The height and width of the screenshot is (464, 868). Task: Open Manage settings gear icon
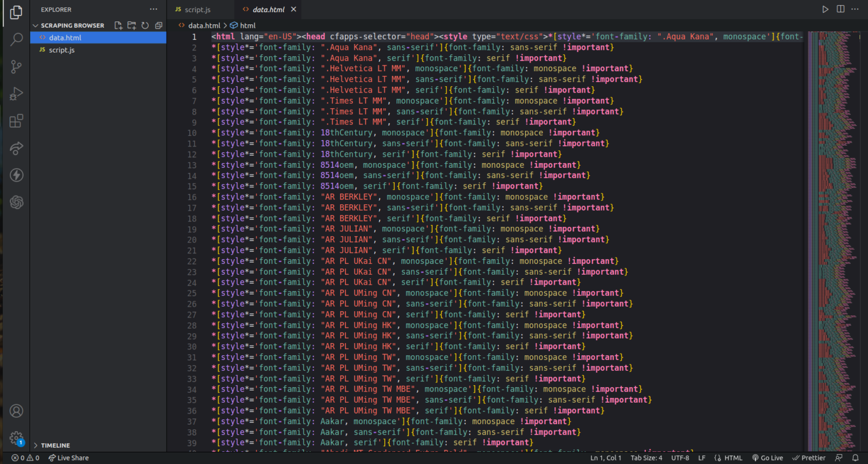pos(16,438)
